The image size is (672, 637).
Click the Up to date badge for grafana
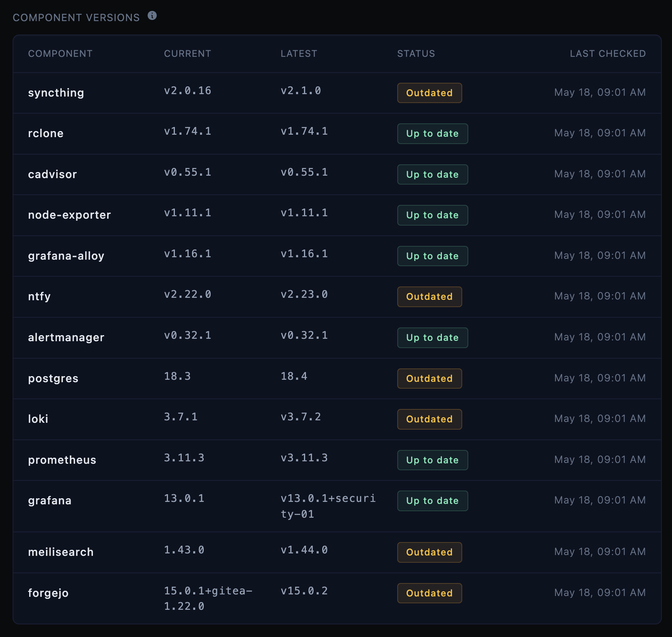432,501
